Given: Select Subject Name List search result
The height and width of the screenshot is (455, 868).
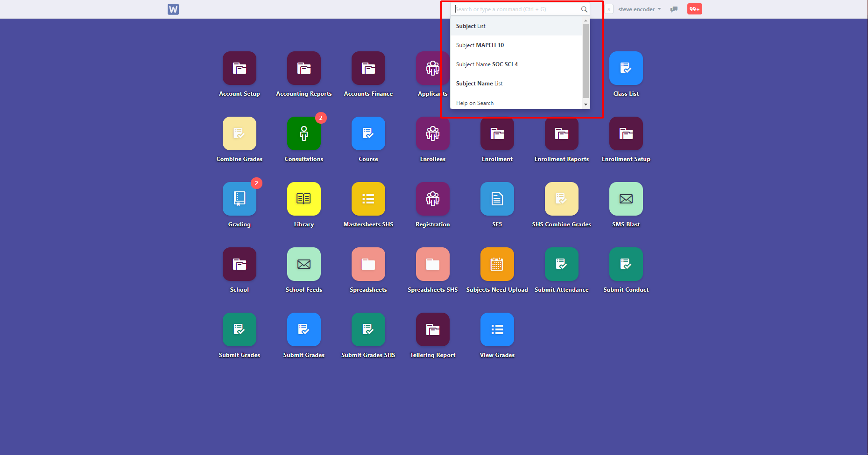Looking at the screenshot, I should click(x=516, y=84).
